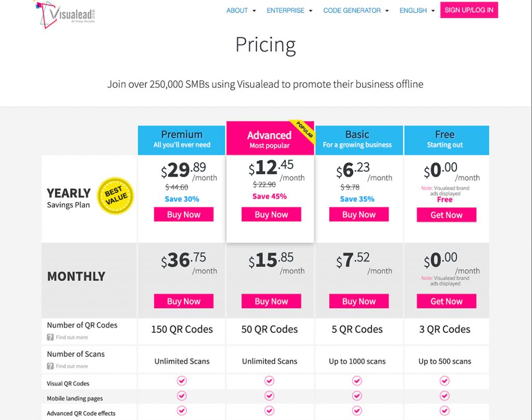Click SIGN UP/LOG IN
Screen dimensions: 532x420
(x=469, y=10)
